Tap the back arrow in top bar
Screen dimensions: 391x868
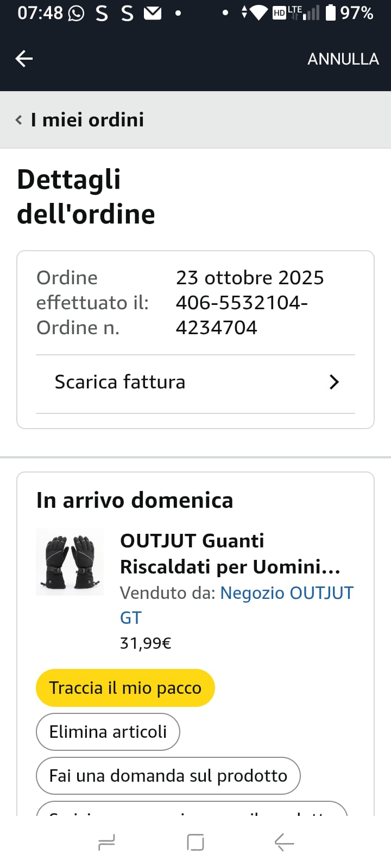point(24,59)
